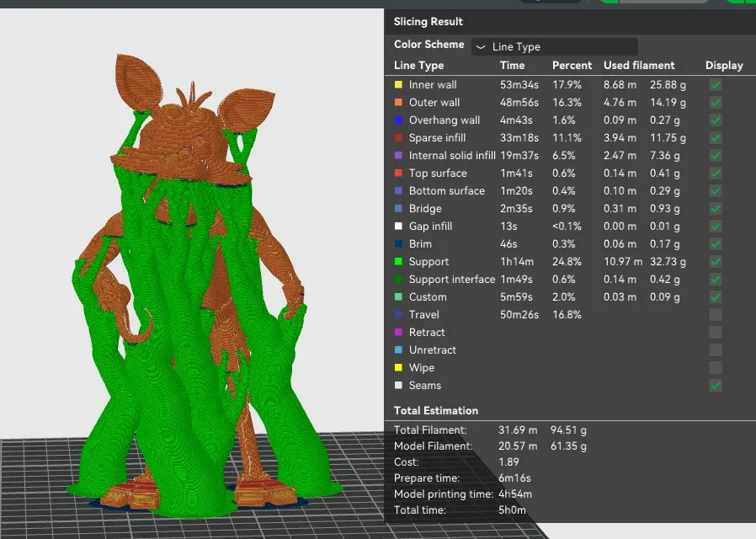Click the cyan Unretract color swatch
The image size is (756, 539).
[398, 350]
